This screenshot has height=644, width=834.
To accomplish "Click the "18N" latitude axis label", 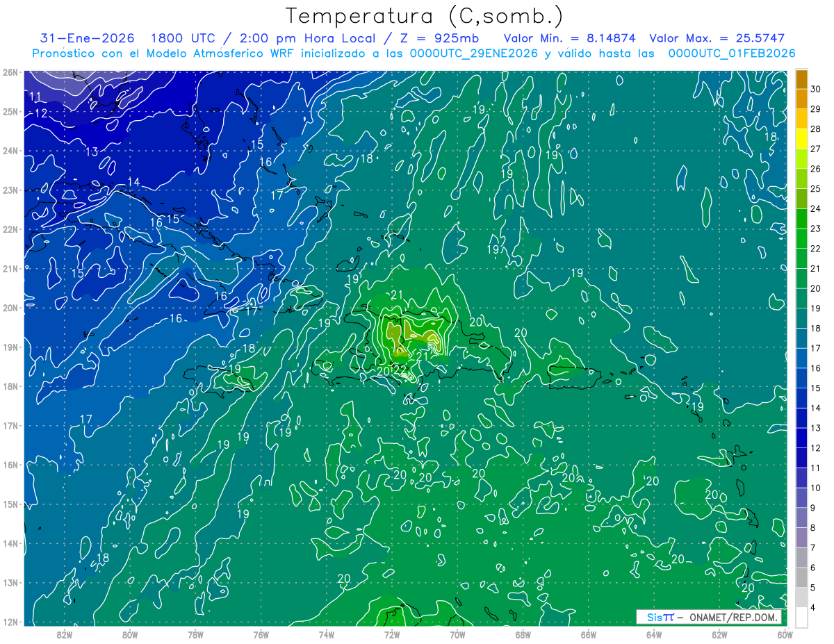I will click(10, 386).
